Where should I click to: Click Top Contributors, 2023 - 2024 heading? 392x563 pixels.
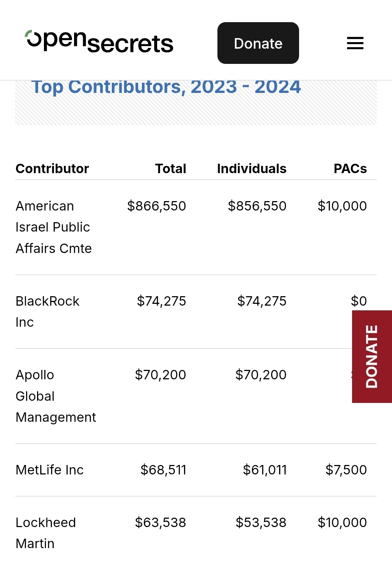coord(166,87)
